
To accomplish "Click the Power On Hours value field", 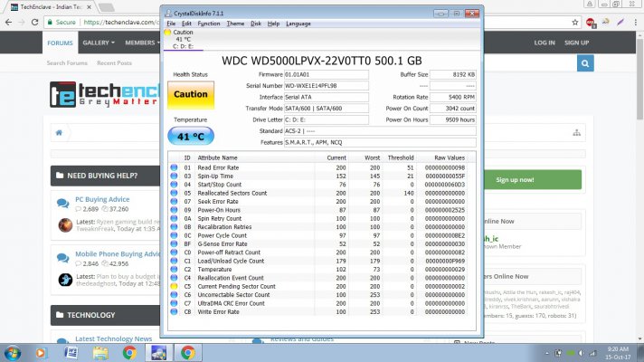I will click(452, 120).
